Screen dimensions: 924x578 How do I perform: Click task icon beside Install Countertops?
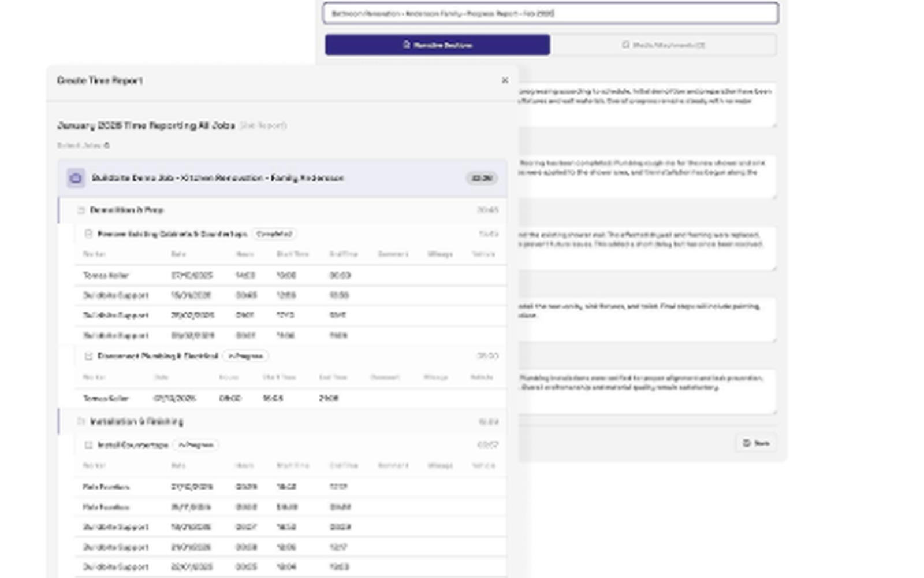88,445
